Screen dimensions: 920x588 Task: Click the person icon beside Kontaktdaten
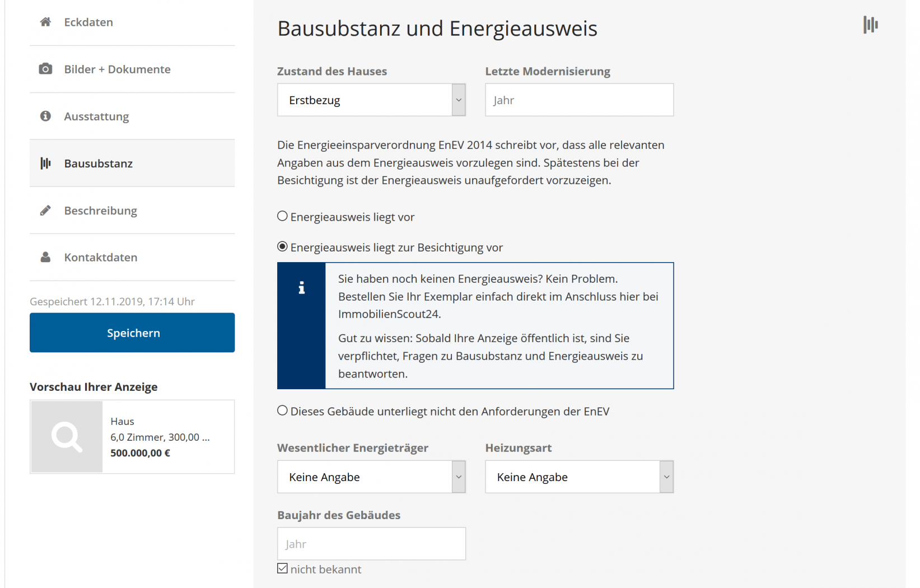(x=46, y=257)
